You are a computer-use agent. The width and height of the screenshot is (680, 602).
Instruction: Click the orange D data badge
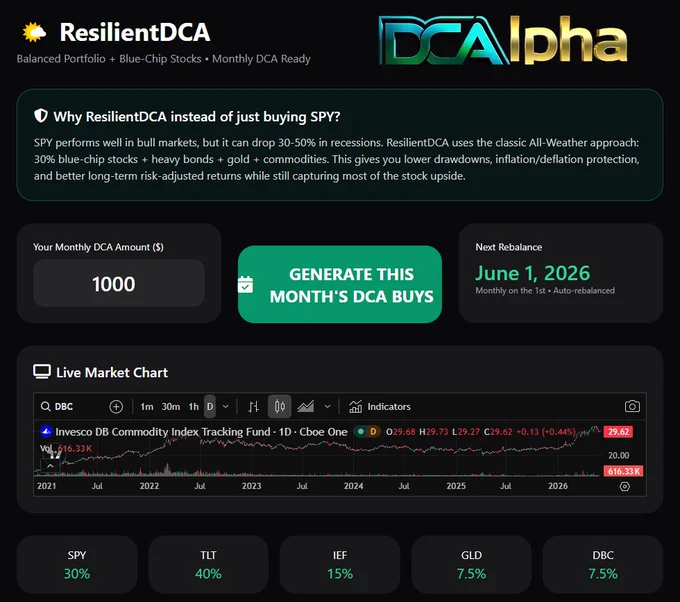373,432
